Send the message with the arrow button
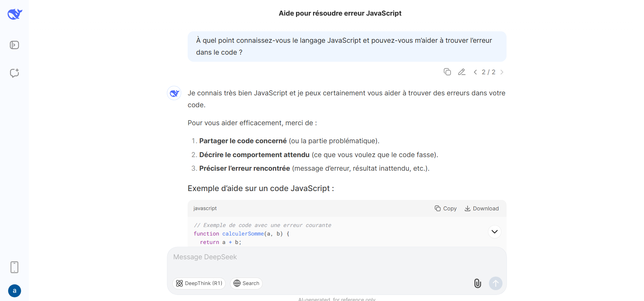 (496, 283)
